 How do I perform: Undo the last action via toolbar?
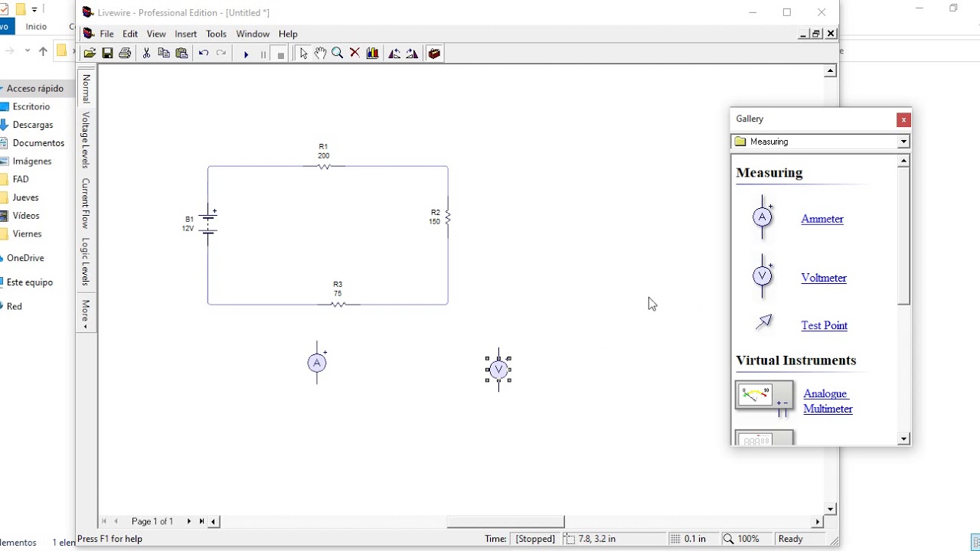click(204, 54)
